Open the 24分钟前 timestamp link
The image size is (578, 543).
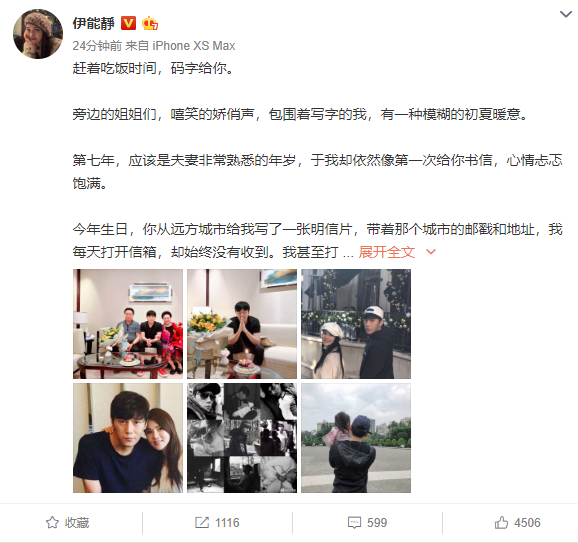point(97,46)
